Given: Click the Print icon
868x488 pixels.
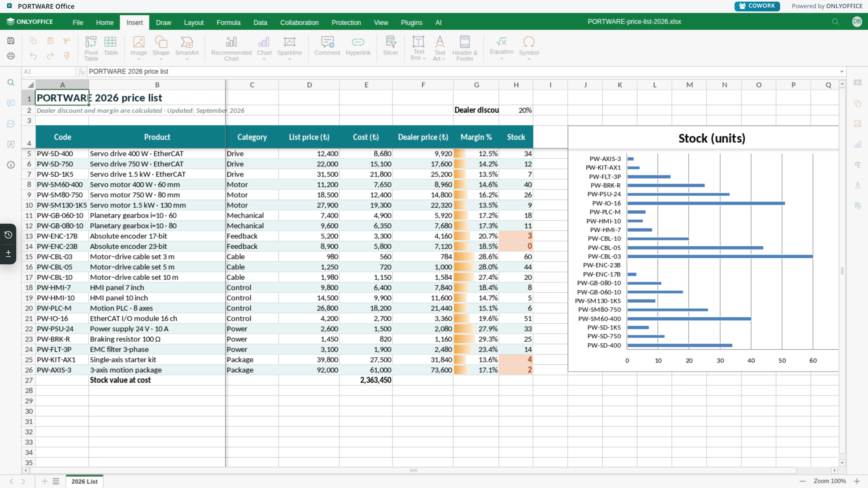Looking at the screenshot, I should pos(11,56).
